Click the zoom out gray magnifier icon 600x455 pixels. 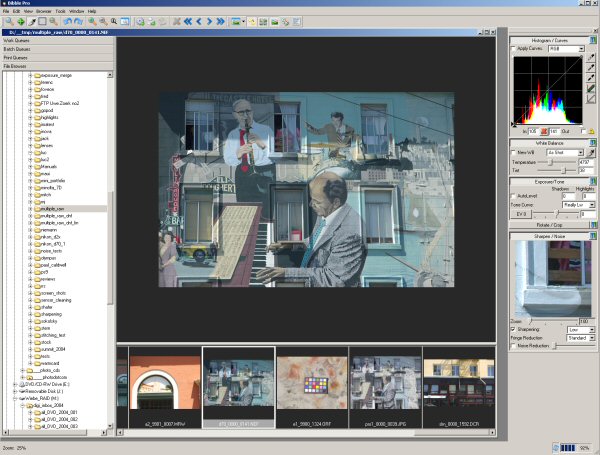[x=103, y=22]
